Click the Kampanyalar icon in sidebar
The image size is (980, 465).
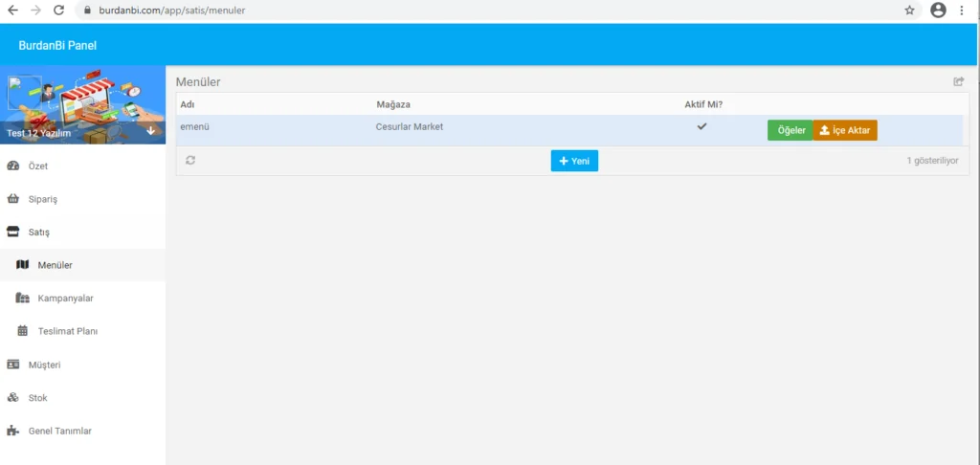[23, 299]
